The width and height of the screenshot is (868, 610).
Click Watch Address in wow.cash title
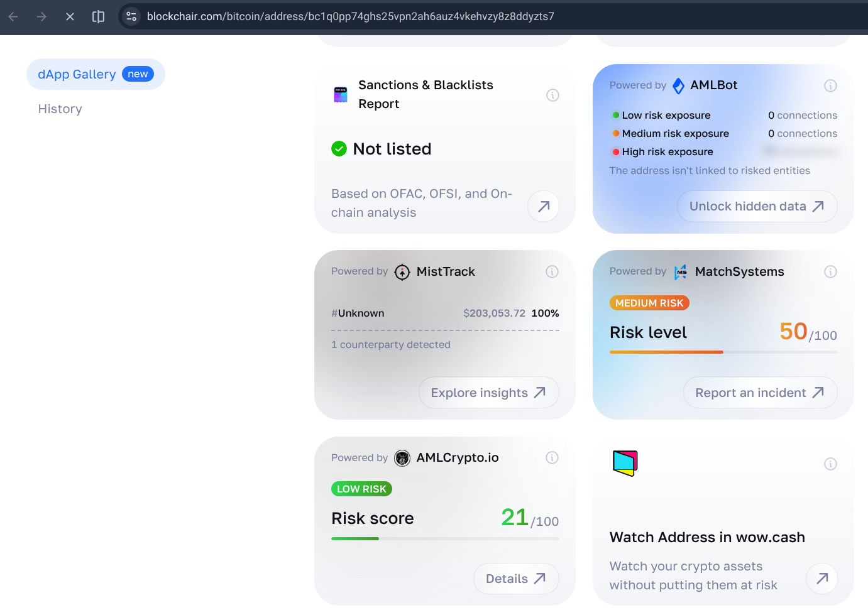pos(707,537)
